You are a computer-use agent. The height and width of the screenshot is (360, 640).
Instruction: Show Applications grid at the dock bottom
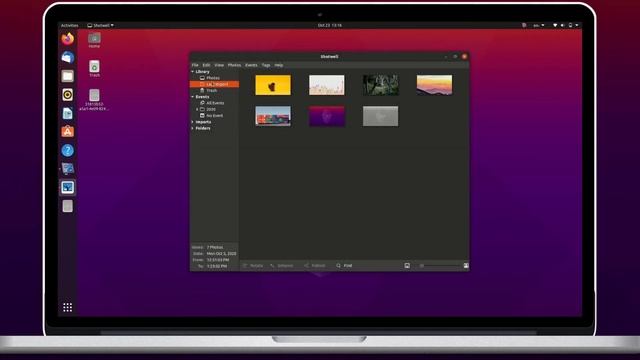[x=68, y=307]
